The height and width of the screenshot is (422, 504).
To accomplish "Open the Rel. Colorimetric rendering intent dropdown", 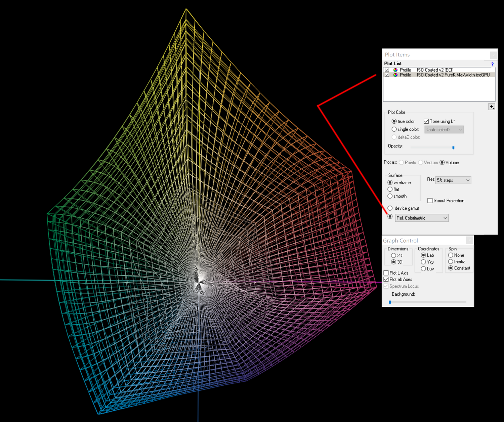I will (x=422, y=218).
